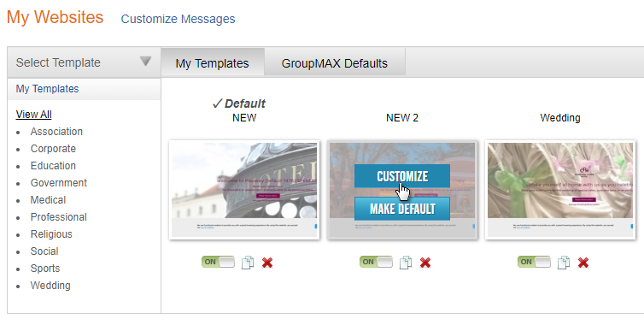Delete the NEW 2 template
The height and width of the screenshot is (325, 644).
click(425, 263)
